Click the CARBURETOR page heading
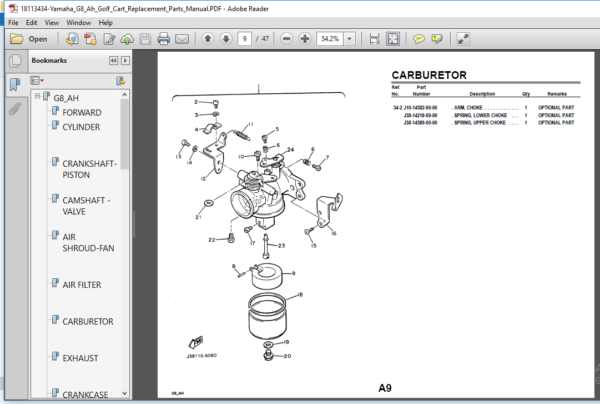This screenshot has width=600, height=404. tap(429, 75)
